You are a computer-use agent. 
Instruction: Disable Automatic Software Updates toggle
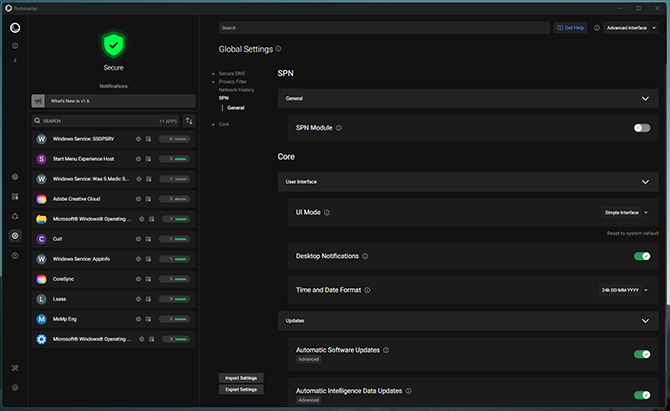point(642,354)
